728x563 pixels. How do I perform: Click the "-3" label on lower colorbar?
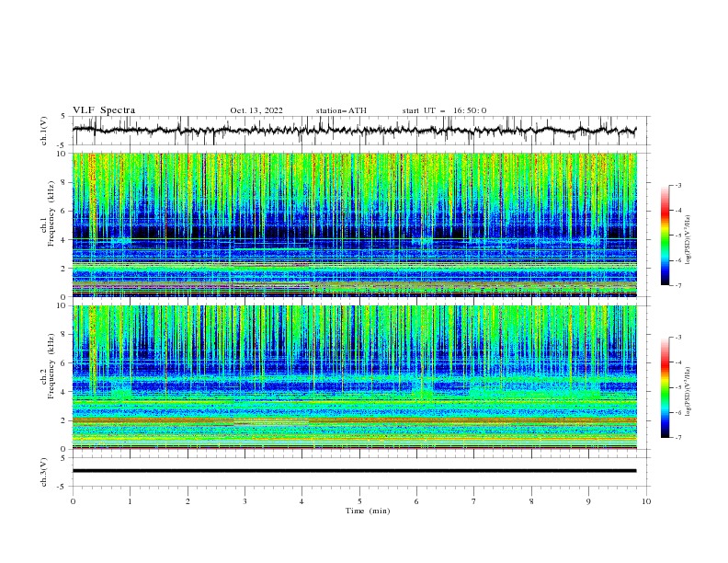[x=677, y=338]
